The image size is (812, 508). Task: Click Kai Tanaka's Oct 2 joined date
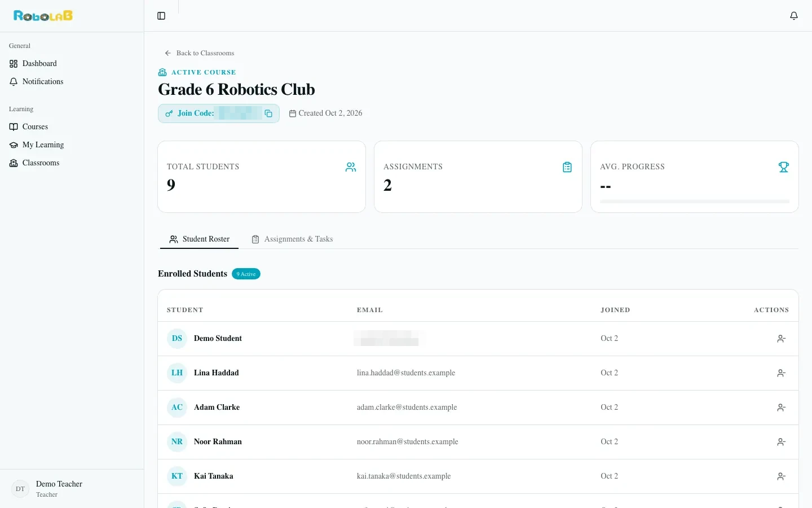(x=610, y=476)
